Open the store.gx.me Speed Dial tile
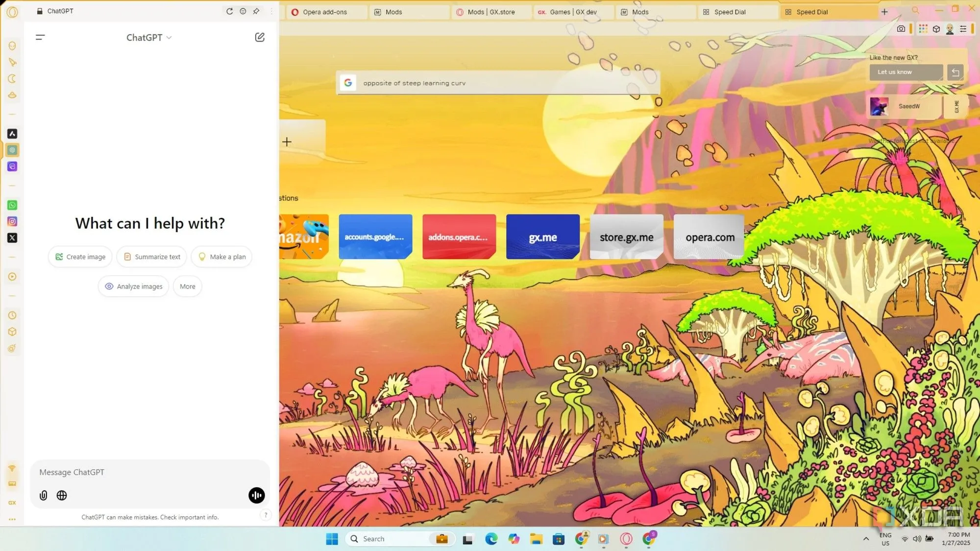Image resolution: width=980 pixels, height=551 pixels. coord(627,237)
